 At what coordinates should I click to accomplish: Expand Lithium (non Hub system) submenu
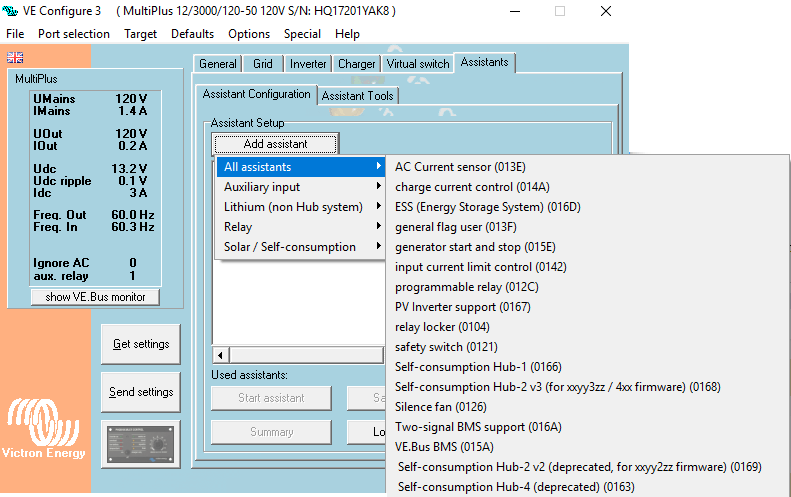tap(301, 207)
